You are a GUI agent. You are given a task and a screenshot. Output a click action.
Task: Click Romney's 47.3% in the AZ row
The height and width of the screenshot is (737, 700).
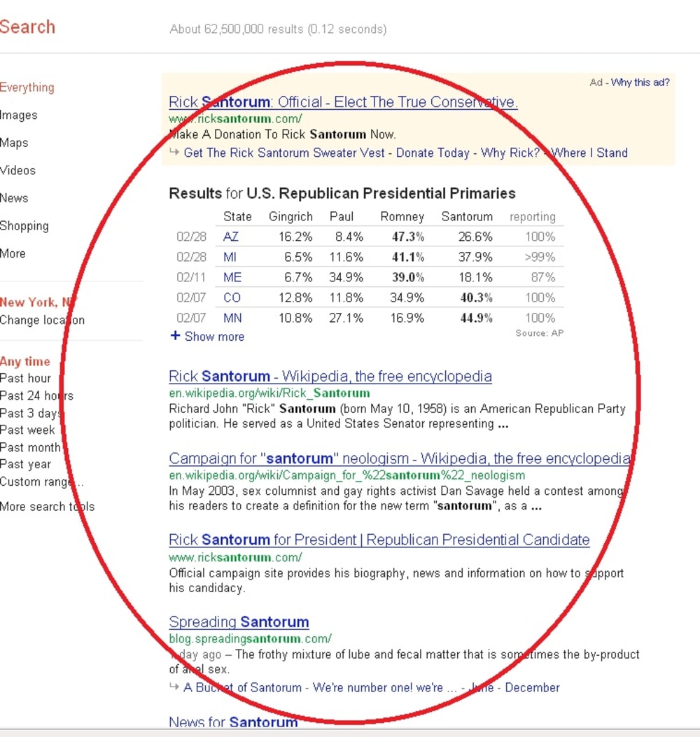(x=408, y=237)
